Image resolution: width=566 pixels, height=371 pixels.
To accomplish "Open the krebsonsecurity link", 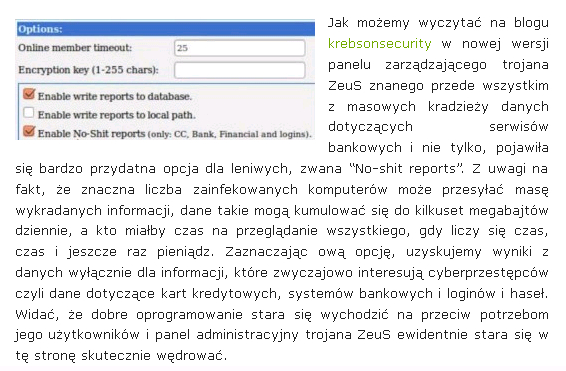I will pos(379,44).
